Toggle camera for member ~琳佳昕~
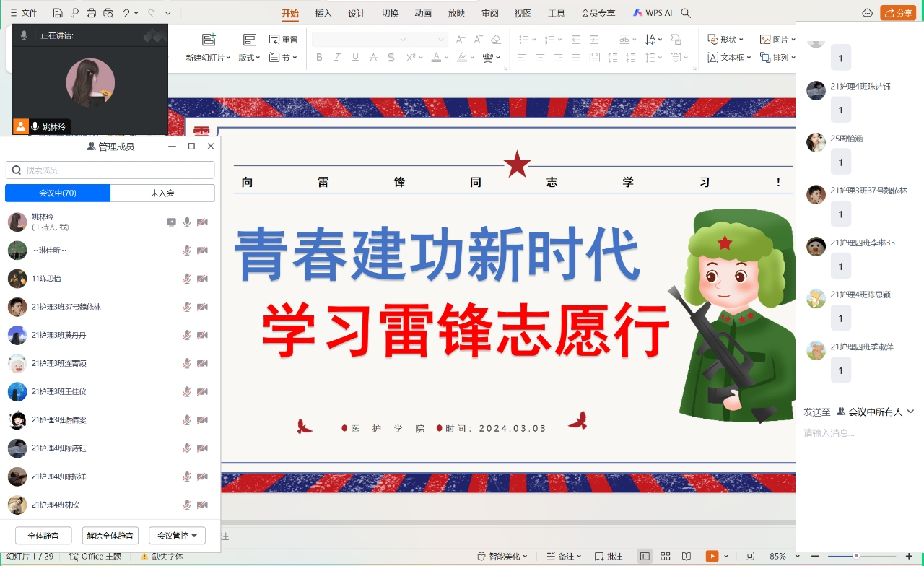Screen dimensions: 924x566 click(x=202, y=251)
